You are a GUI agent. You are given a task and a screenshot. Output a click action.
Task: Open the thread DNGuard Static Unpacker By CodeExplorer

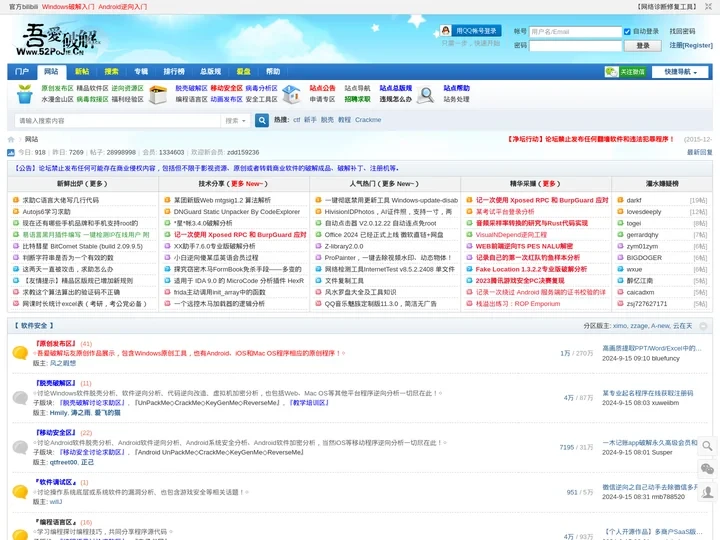pos(236,212)
